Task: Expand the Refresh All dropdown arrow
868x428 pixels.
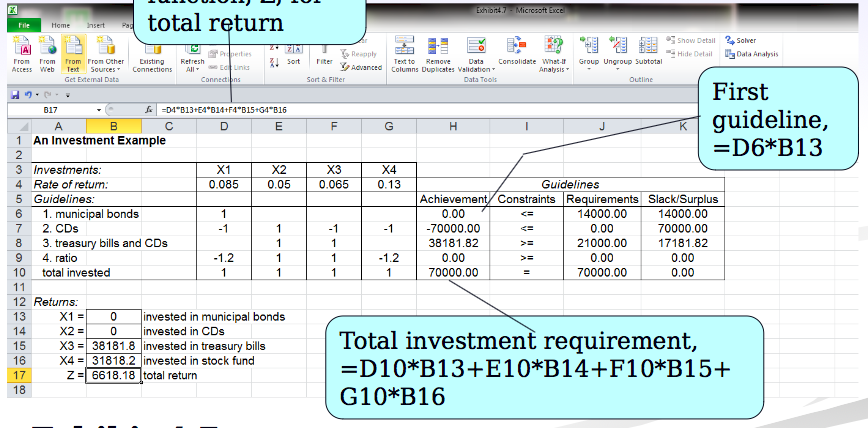Action: 198,70
